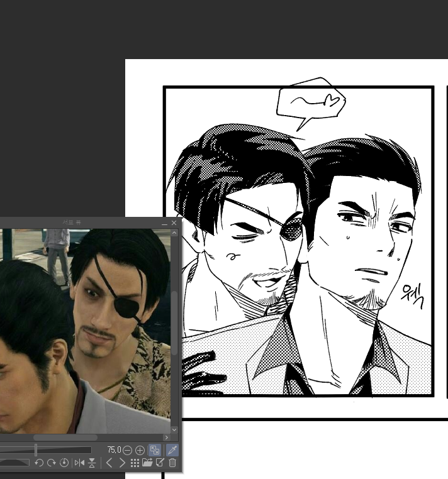
Task: Click the 웨 sound effect text on canvas
Action: click(413, 295)
